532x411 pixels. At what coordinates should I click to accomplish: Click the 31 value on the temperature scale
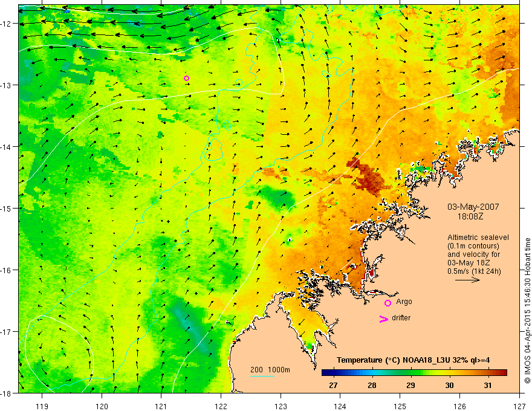pyautogui.click(x=487, y=385)
